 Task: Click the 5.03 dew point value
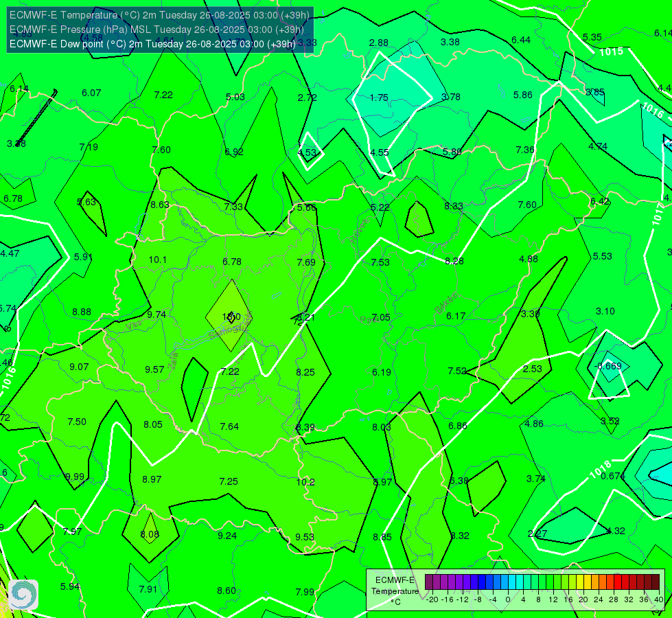[235, 97]
